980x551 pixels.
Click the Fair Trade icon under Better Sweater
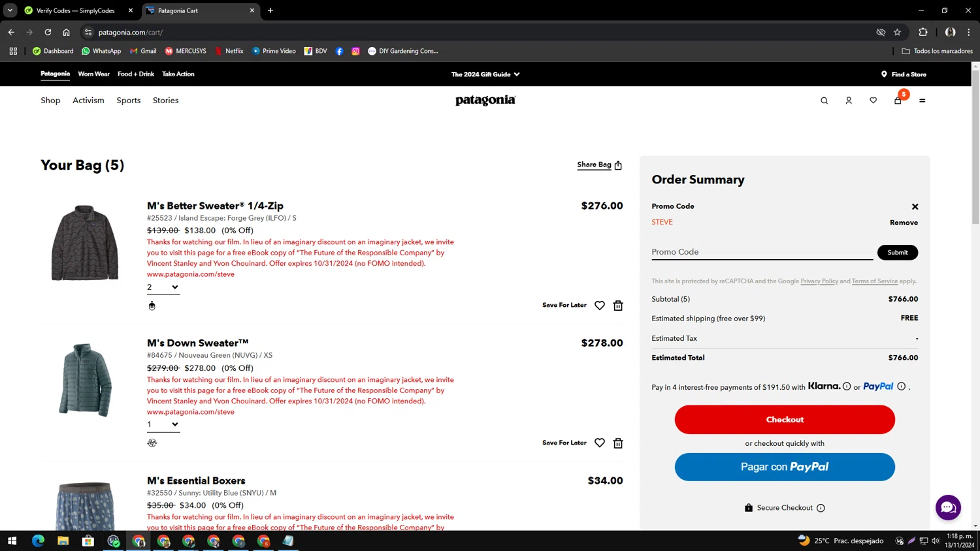(x=152, y=306)
